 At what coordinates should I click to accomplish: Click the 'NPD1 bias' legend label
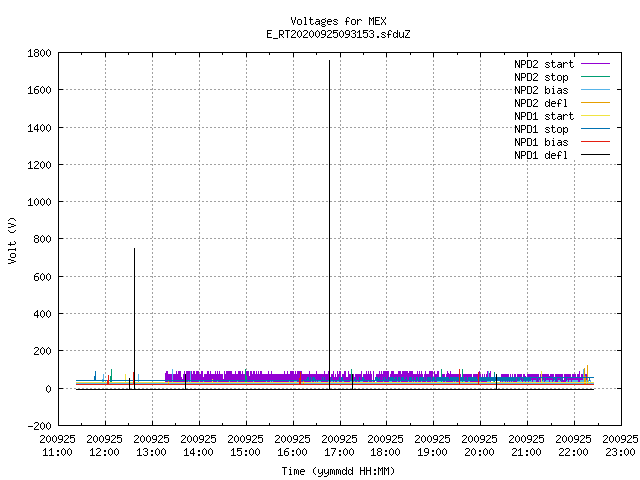pyautogui.click(x=541, y=142)
